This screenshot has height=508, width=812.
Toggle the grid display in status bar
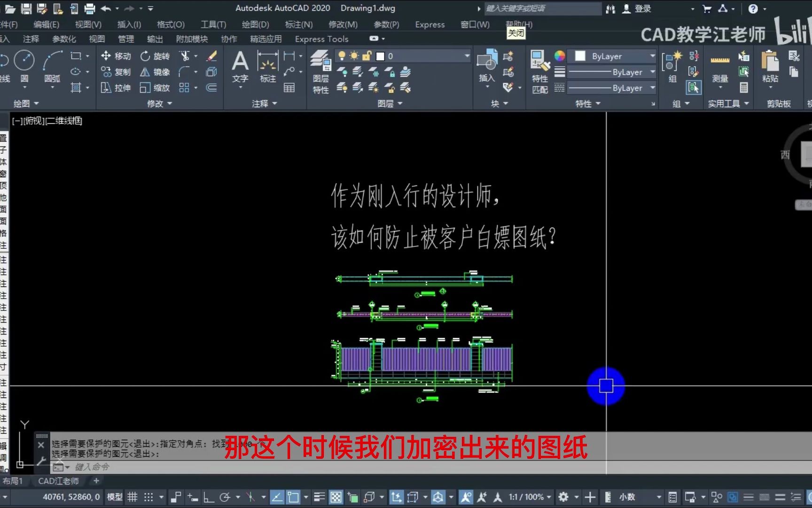point(133,497)
